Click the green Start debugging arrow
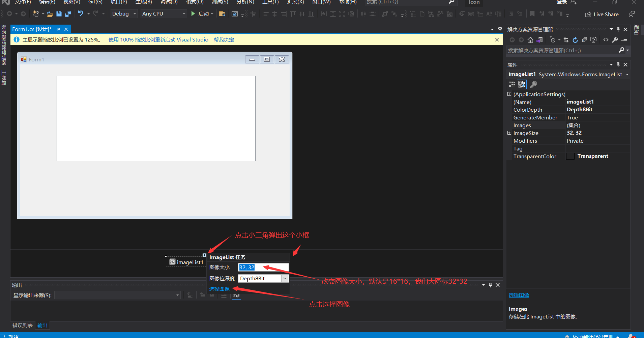Image resolution: width=644 pixels, height=338 pixels. pyautogui.click(x=193, y=14)
